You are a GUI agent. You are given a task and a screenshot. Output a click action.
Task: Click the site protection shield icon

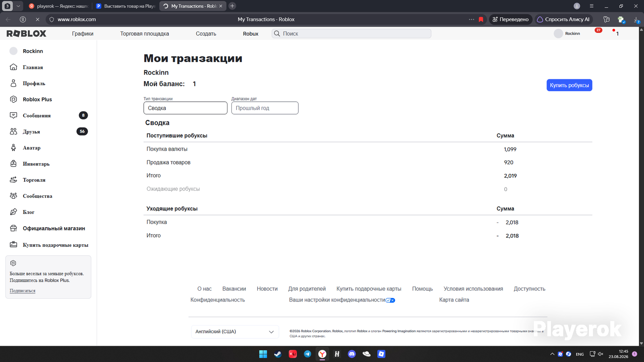click(51, 20)
